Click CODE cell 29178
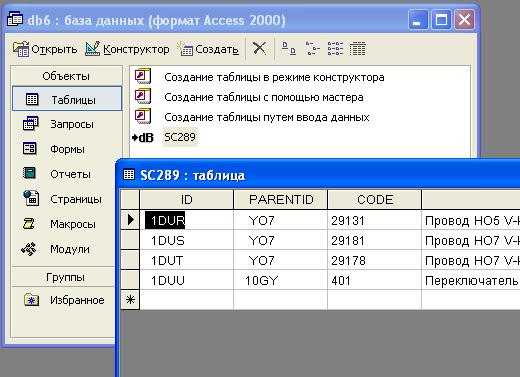The height and width of the screenshot is (377, 520). (x=375, y=260)
